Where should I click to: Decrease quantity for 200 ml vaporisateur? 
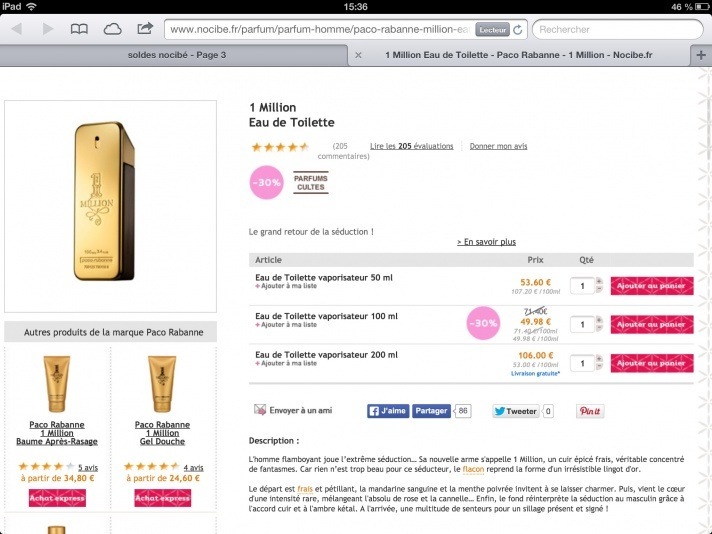[x=599, y=366]
